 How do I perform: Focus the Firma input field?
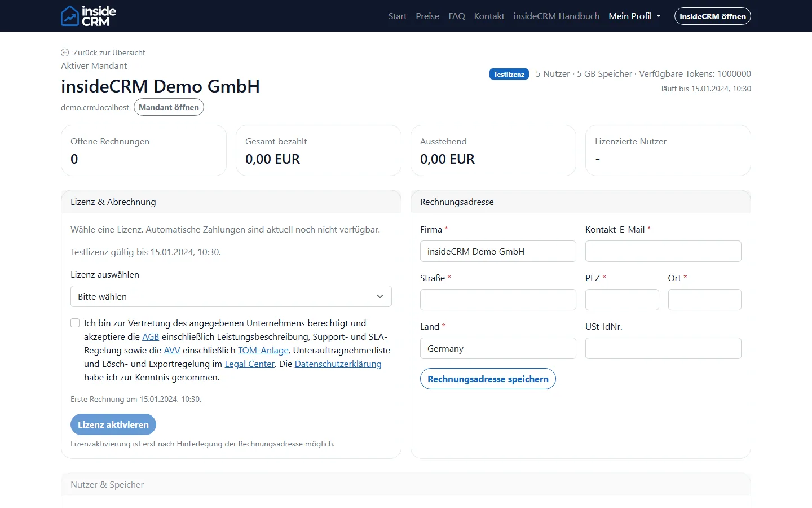[498, 251]
